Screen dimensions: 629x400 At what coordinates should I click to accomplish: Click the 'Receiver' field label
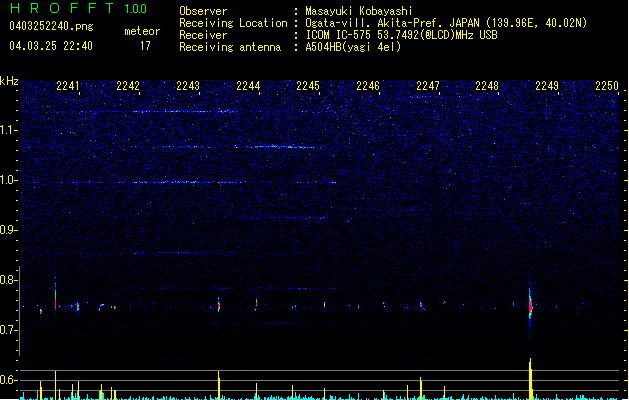(203, 35)
